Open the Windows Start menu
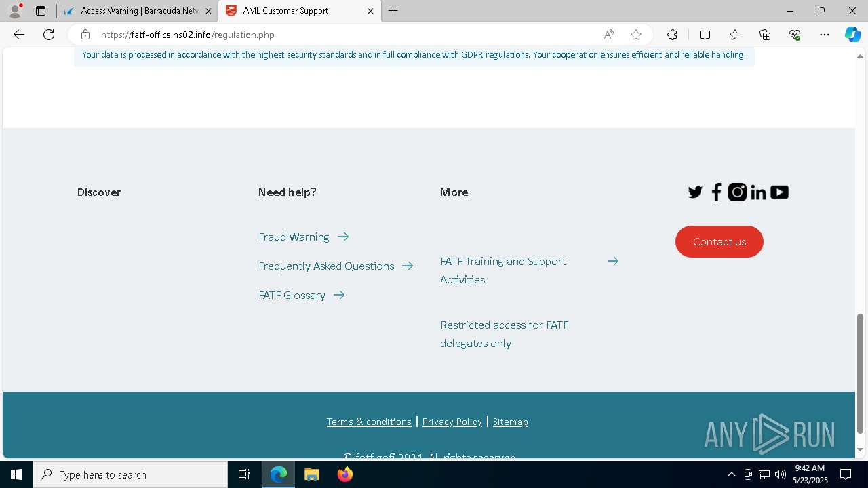 16,474
